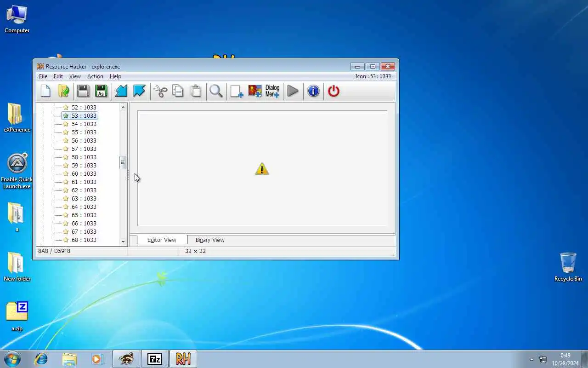
Task: Select tree item 68 : 1033
Action: coord(84,240)
